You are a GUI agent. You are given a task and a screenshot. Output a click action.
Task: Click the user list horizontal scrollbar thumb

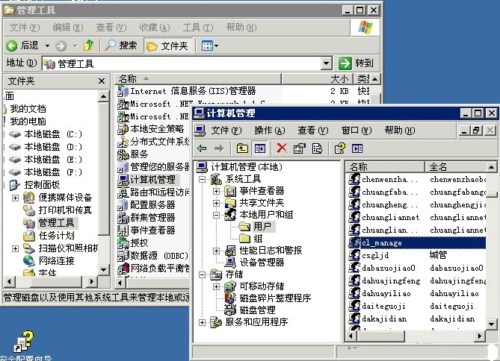click(x=380, y=336)
